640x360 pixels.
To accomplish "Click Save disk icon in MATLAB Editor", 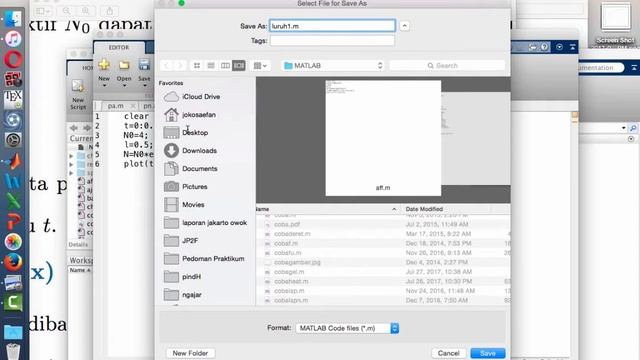I will [144, 64].
